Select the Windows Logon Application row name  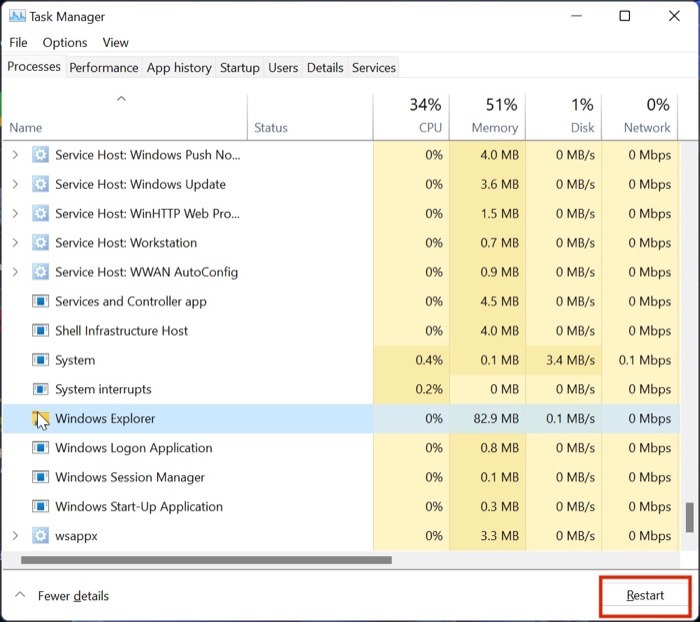(x=133, y=448)
